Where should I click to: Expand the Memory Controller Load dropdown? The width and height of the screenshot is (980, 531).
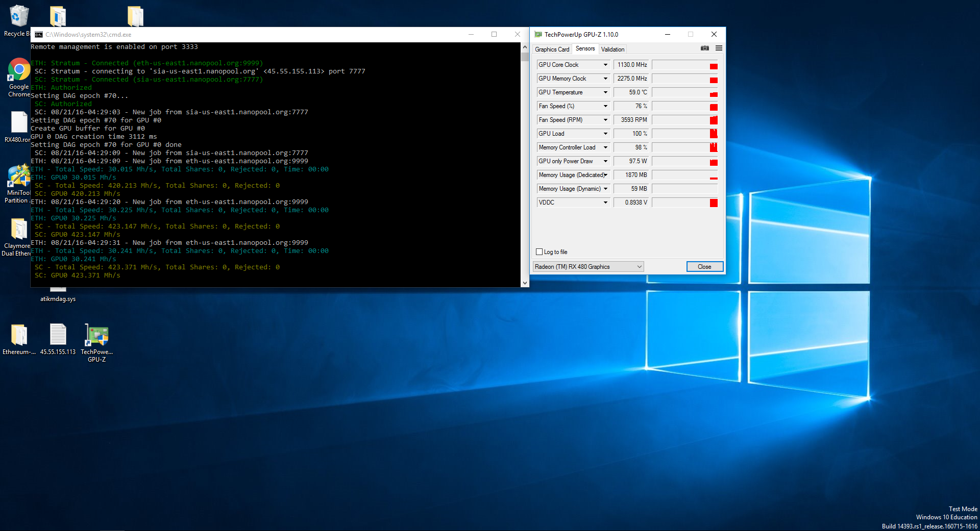605,147
